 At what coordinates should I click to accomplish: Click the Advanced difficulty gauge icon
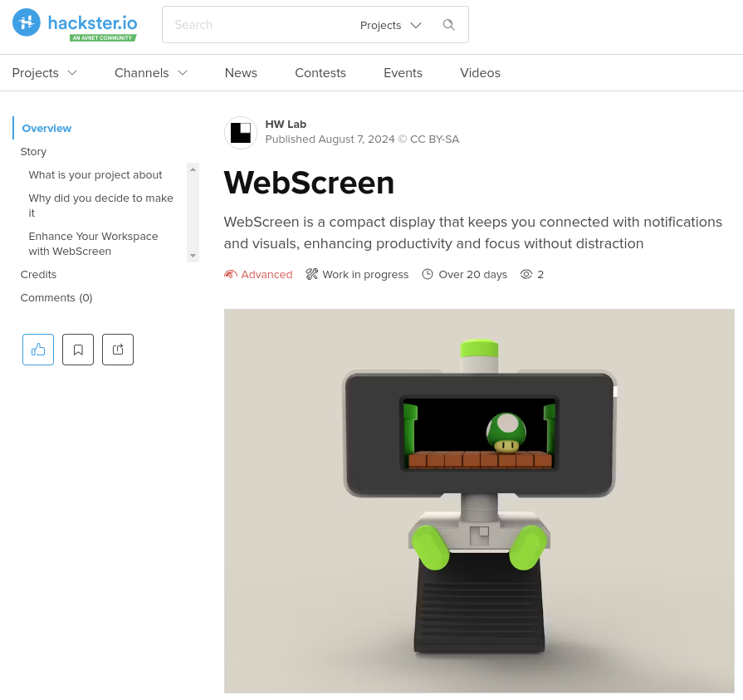(x=230, y=274)
